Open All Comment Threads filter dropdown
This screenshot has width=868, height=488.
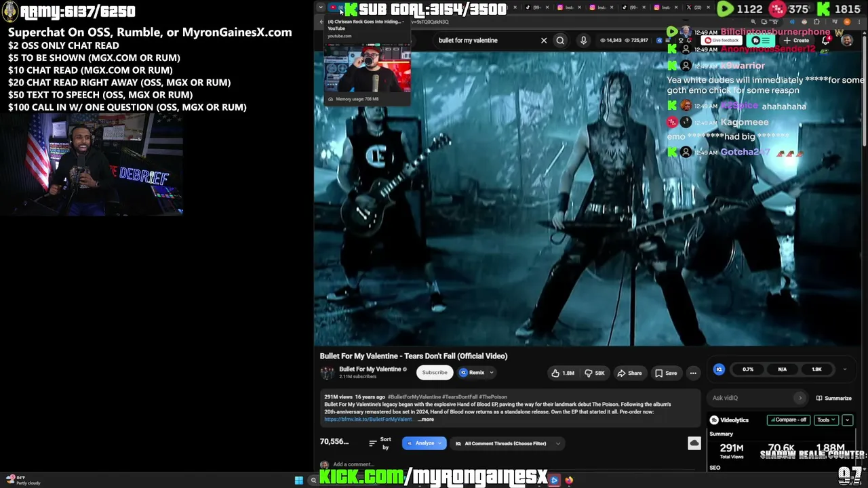[x=507, y=443]
